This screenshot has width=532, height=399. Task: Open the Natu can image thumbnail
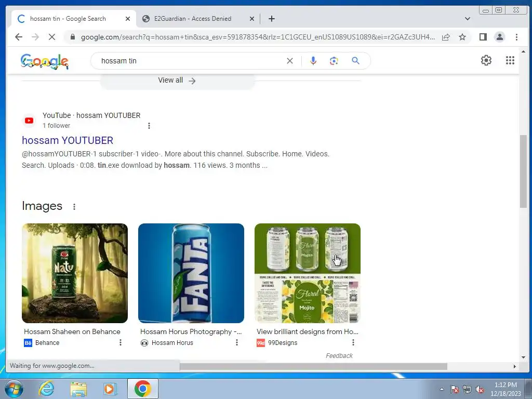75,273
